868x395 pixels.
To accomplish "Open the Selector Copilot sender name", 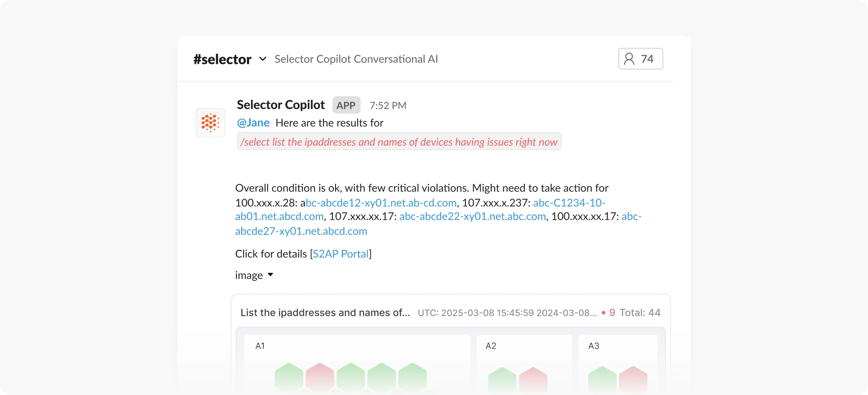I will coord(281,105).
